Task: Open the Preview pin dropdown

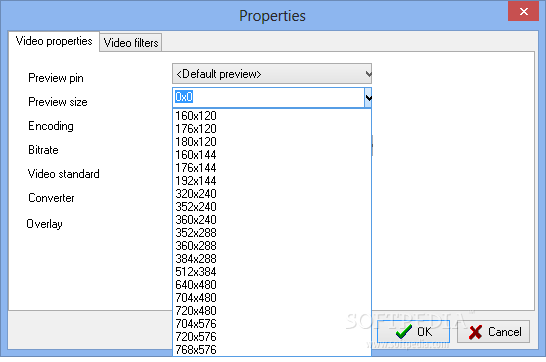Action: click(x=272, y=74)
